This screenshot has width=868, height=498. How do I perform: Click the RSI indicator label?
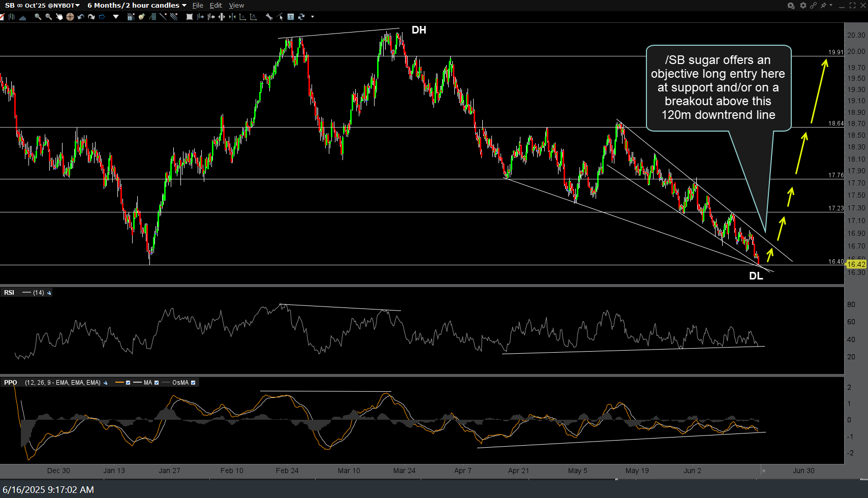(x=9, y=293)
